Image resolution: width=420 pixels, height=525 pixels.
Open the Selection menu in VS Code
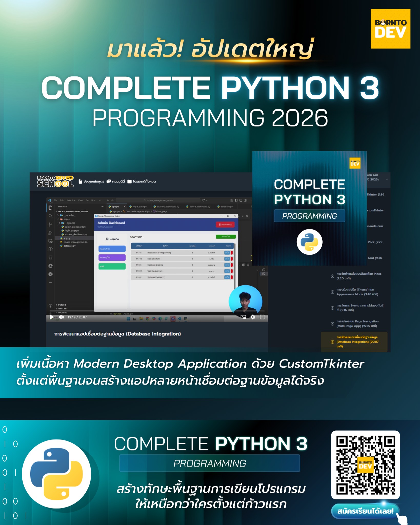(71, 200)
